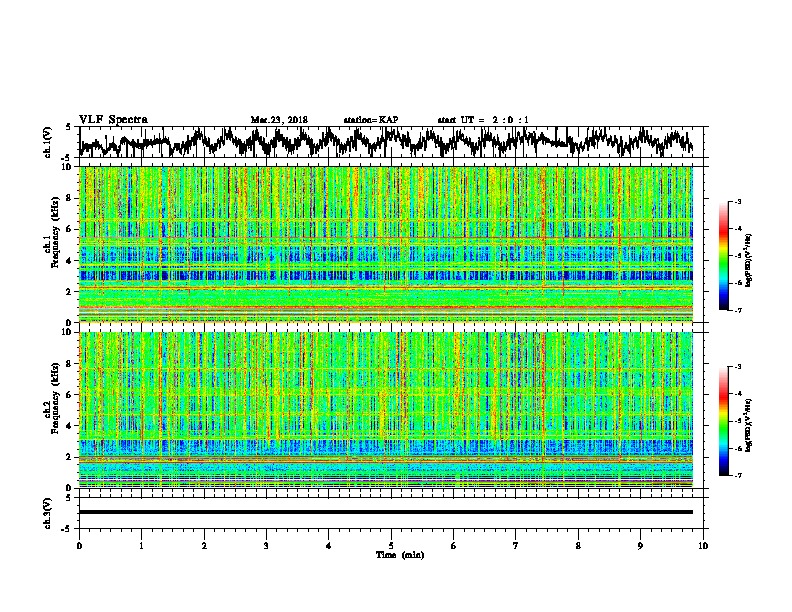Click the ch.1 frequency tick "4"

71,261
